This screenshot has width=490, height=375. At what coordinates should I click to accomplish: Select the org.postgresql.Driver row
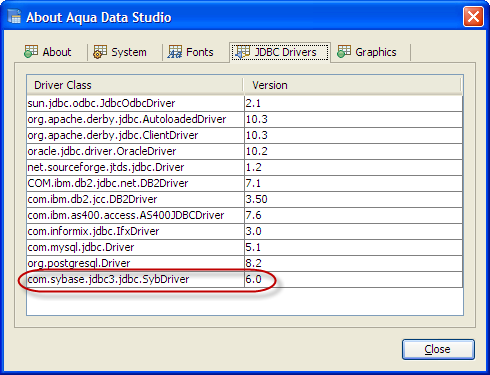point(245,263)
